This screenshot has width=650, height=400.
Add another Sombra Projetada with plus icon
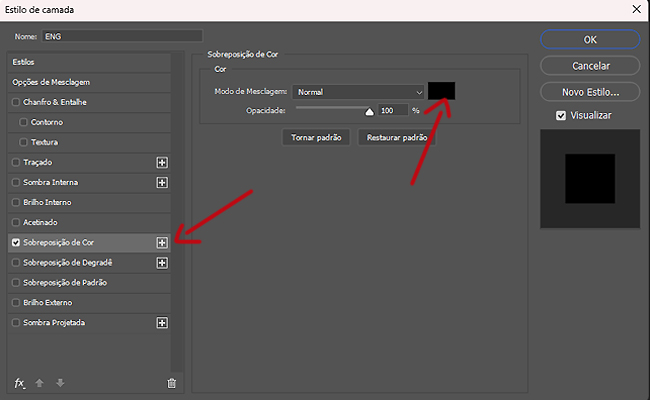(x=162, y=322)
